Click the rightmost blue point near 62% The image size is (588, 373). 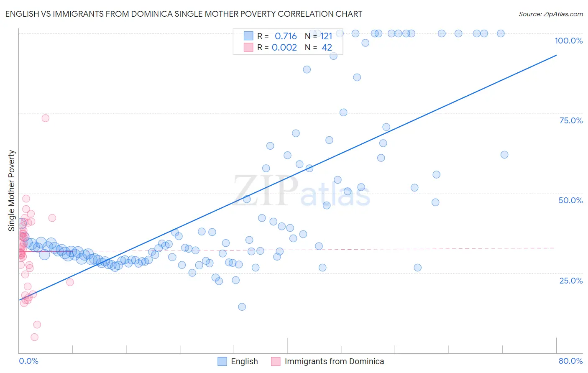(504, 155)
